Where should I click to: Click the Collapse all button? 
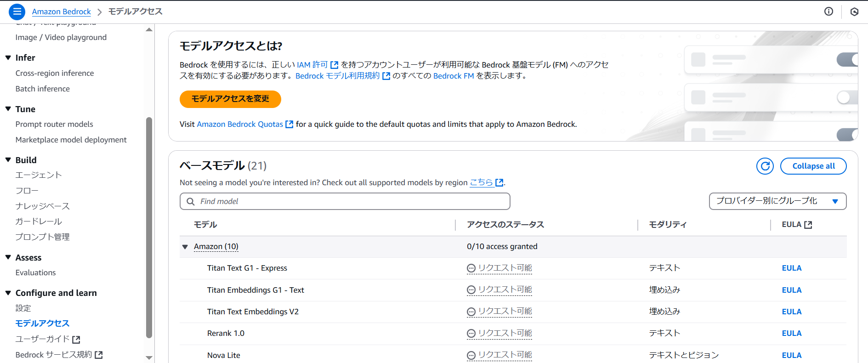(813, 166)
